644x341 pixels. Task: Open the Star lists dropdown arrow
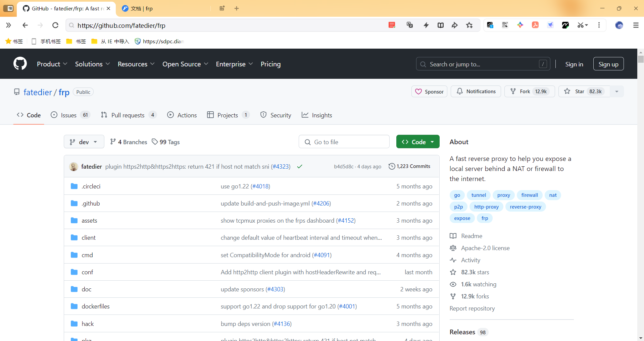pyautogui.click(x=616, y=91)
